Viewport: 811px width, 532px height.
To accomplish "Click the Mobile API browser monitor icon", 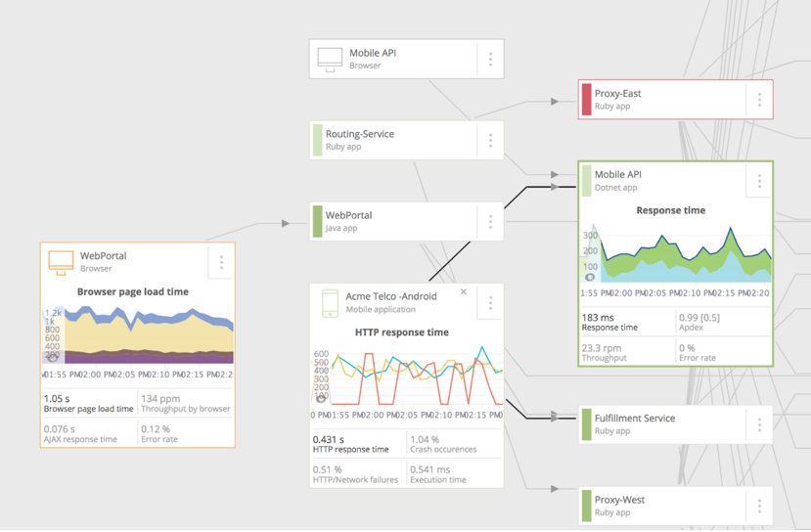I will pos(330,60).
